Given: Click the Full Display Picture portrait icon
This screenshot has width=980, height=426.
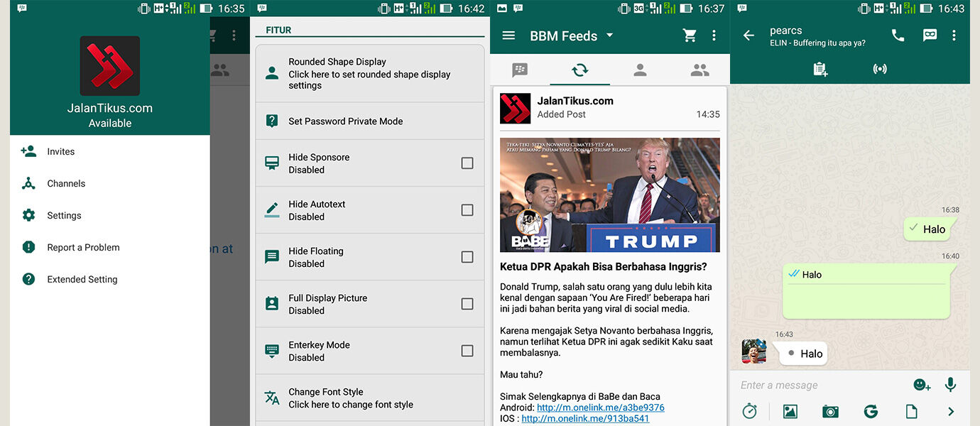Looking at the screenshot, I should pos(272,304).
